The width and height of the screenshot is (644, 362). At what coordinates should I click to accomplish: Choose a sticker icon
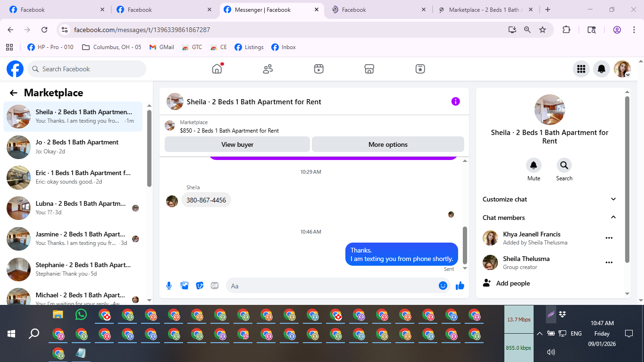[x=200, y=286]
